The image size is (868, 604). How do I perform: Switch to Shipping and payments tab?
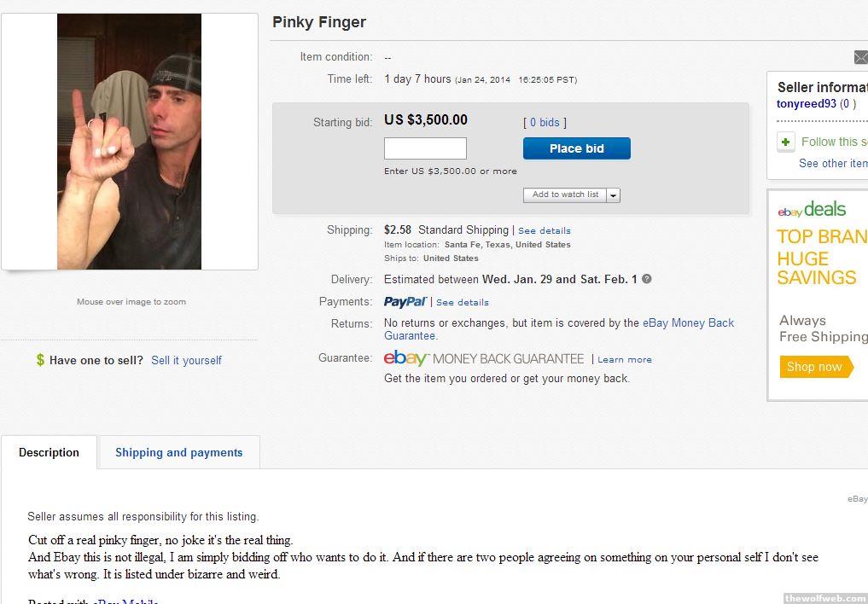coord(178,452)
